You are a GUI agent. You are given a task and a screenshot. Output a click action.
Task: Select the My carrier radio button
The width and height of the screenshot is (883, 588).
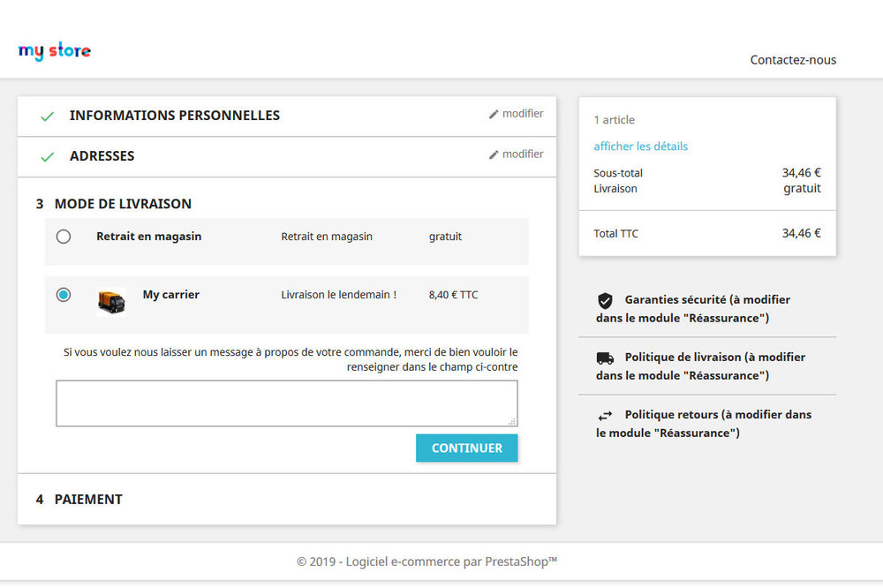(64, 295)
